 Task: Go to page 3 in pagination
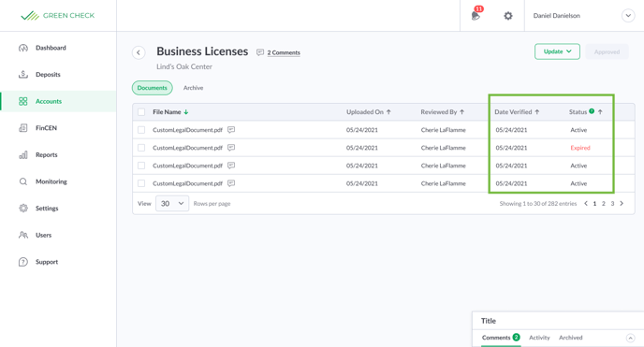pyautogui.click(x=612, y=204)
